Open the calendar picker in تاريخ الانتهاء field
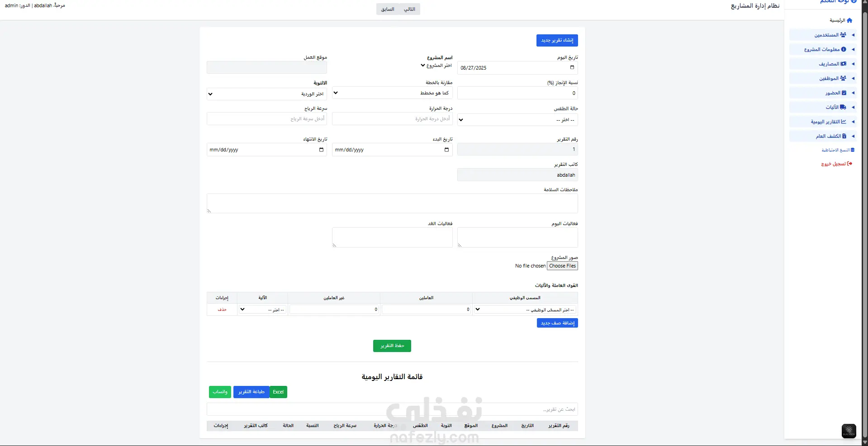The height and width of the screenshot is (446, 868). (322, 150)
